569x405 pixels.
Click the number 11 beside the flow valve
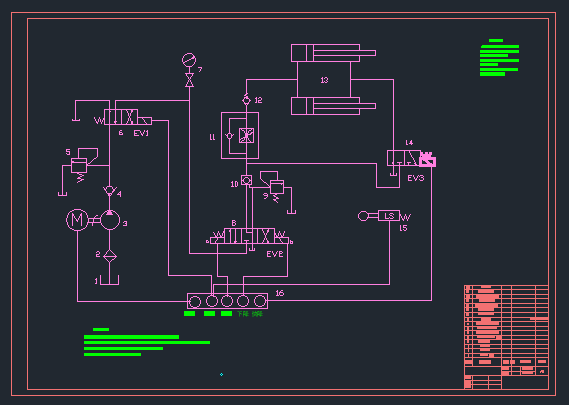coord(212,137)
